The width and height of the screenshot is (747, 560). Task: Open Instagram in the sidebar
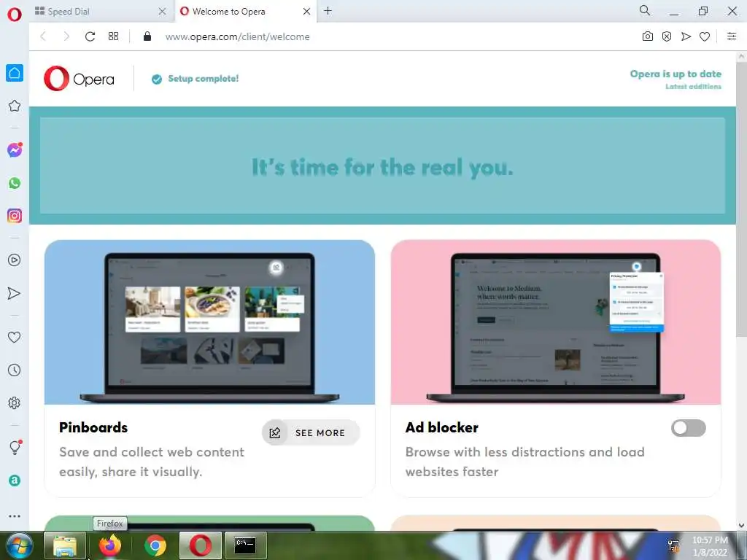(x=15, y=216)
